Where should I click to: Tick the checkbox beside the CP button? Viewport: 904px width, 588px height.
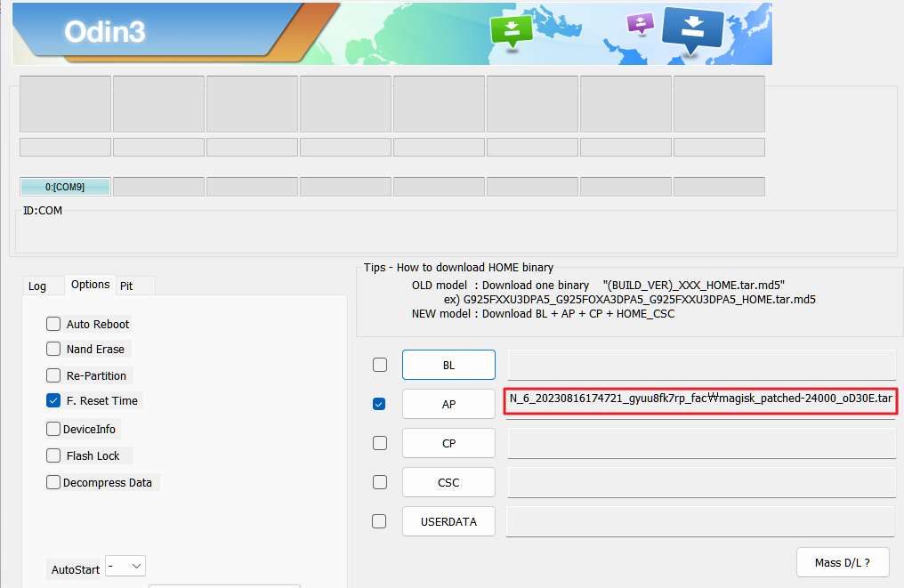click(x=380, y=443)
